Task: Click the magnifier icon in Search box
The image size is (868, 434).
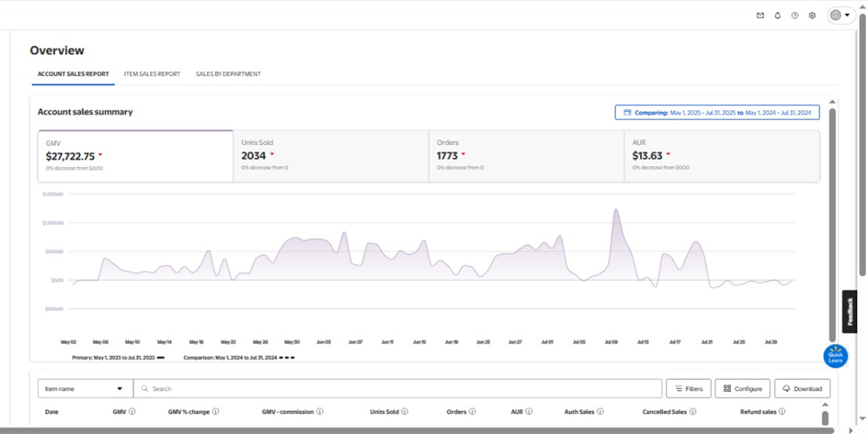Action: tap(144, 389)
